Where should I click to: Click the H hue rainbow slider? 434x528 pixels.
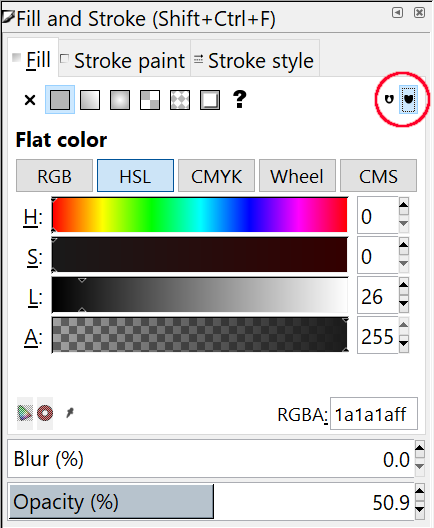coord(200,215)
